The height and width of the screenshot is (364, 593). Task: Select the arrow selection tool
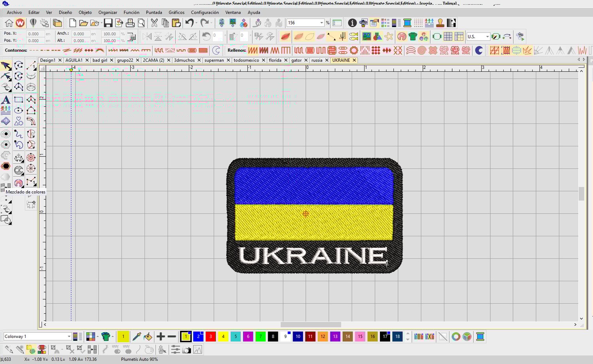click(6, 66)
